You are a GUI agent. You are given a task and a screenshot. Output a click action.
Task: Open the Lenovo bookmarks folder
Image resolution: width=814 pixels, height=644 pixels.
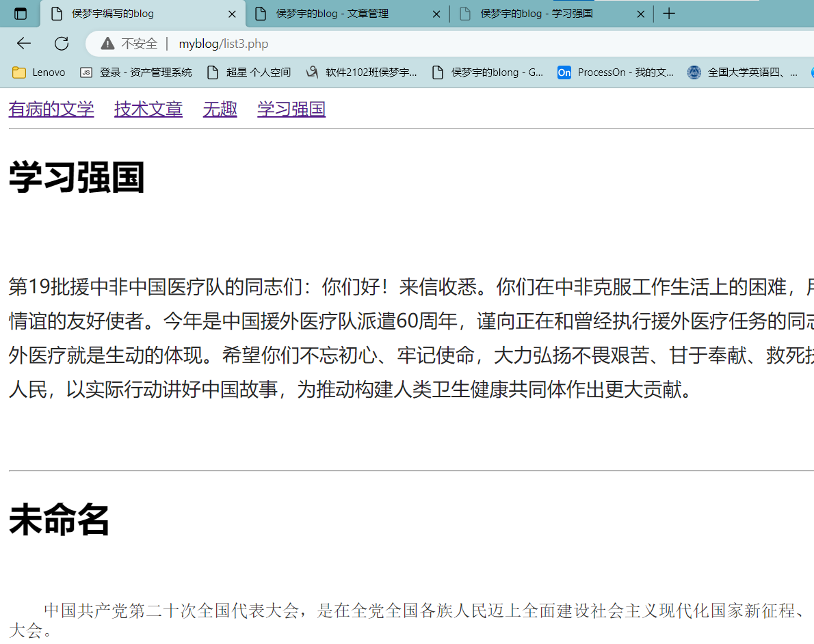pos(38,72)
